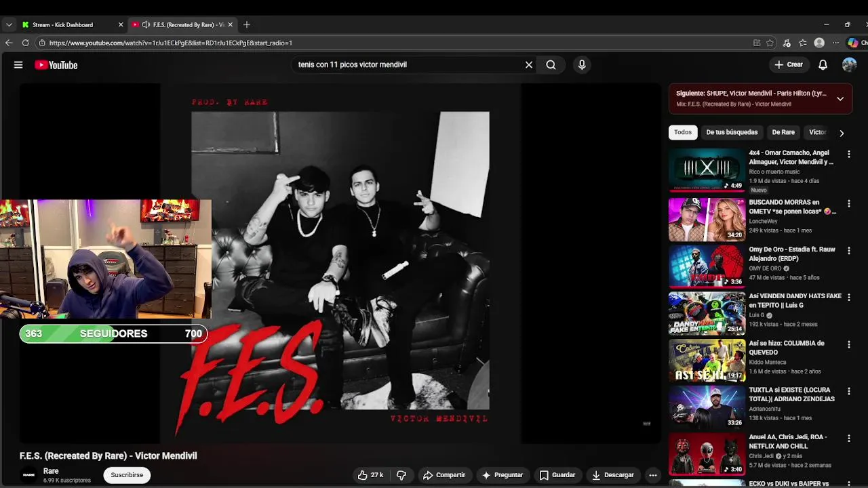Open Rare channel name link
The height and width of the screenshot is (488, 868).
[x=51, y=471]
